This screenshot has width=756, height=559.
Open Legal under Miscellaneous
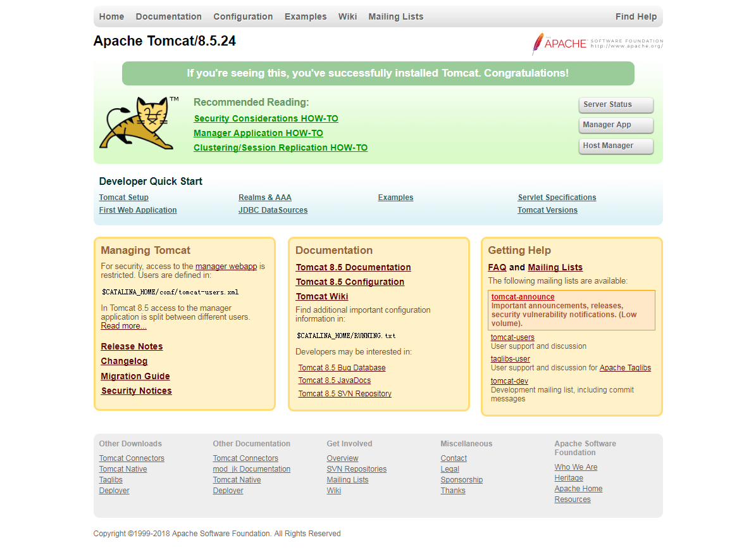click(x=449, y=469)
